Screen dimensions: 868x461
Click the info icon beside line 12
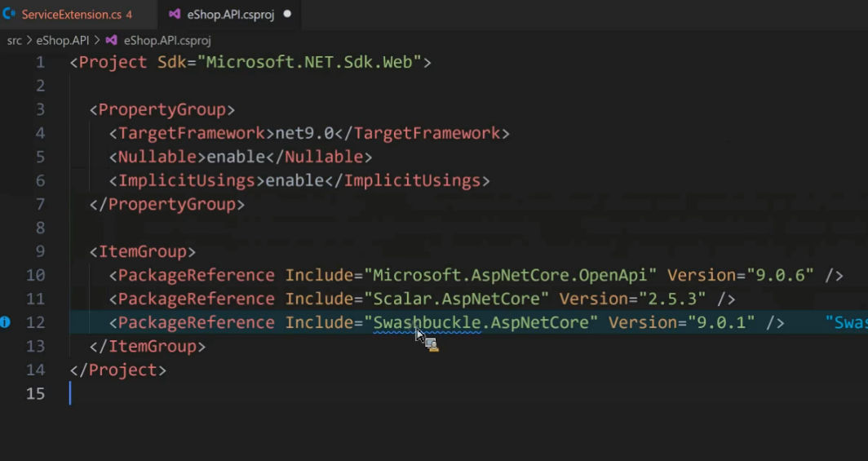click(5, 322)
